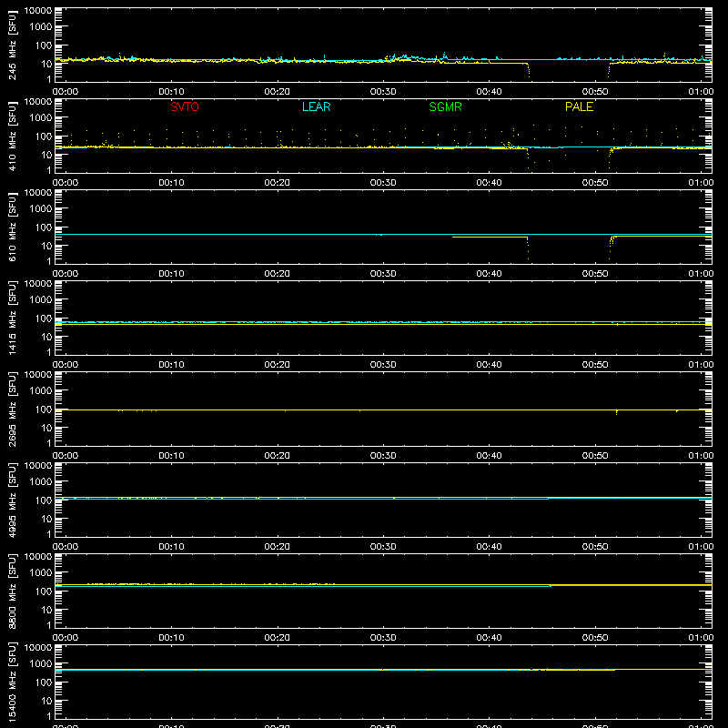The height and width of the screenshot is (728, 728).
Task: Click the cyan LEAR station label
Action: pyautogui.click(x=316, y=106)
